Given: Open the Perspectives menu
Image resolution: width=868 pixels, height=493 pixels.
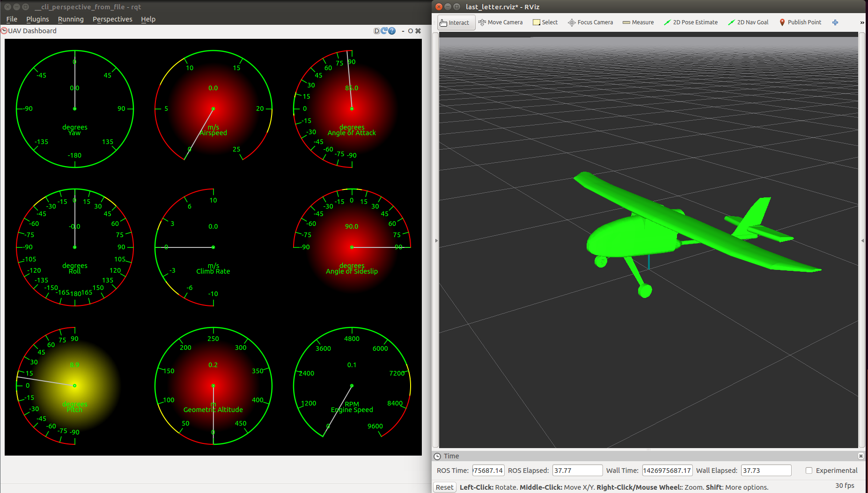Looking at the screenshot, I should point(112,19).
